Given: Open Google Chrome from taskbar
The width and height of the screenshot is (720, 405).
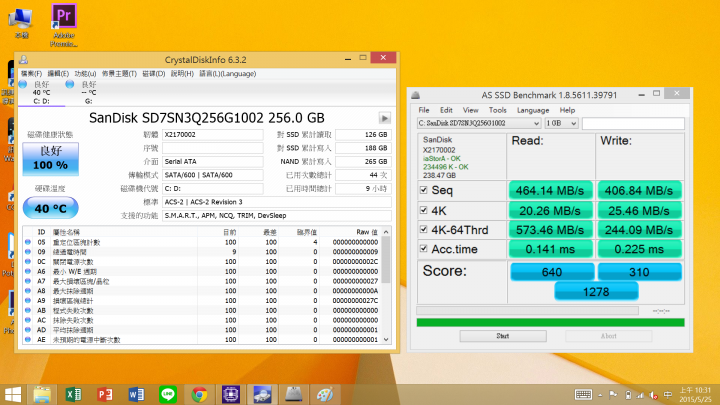Looking at the screenshot, I should (199, 394).
